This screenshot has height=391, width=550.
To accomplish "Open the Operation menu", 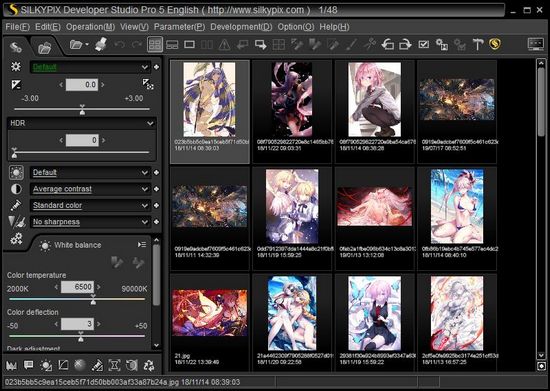I will [90, 27].
